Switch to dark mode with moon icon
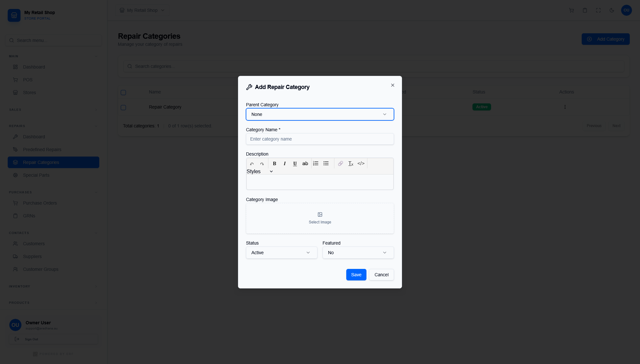This screenshot has width=640, height=364. (612, 10)
